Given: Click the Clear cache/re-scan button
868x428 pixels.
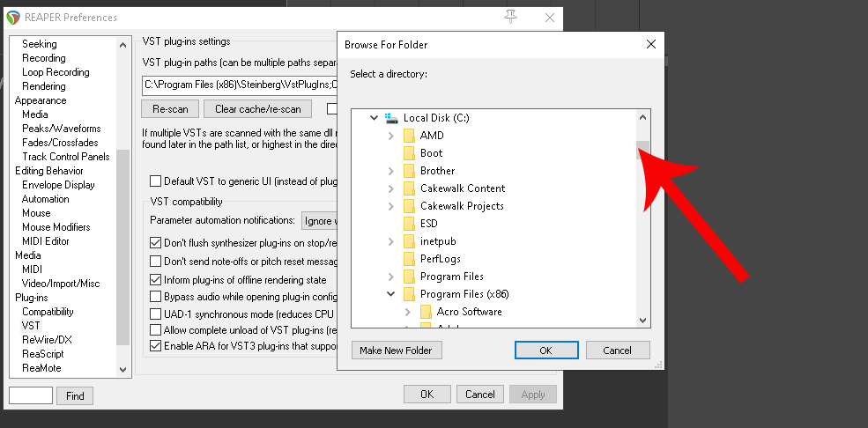Looking at the screenshot, I should coord(258,109).
